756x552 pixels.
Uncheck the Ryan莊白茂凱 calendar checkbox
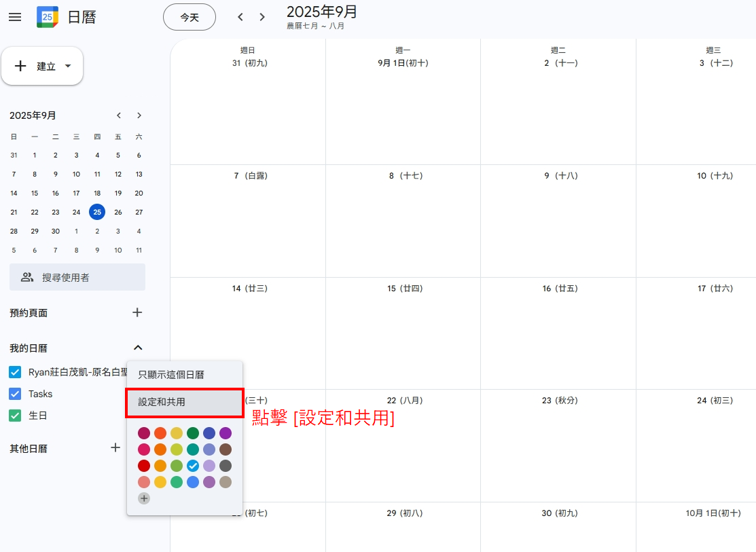[15, 372]
